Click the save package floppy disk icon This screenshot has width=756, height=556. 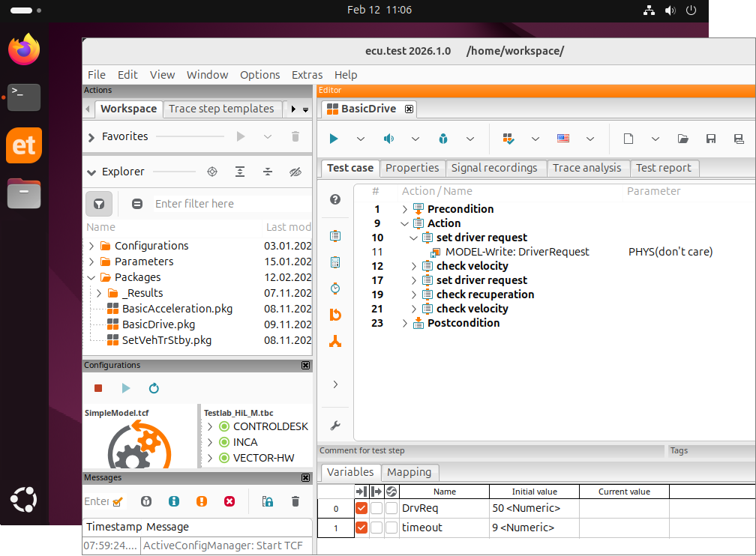(710, 139)
